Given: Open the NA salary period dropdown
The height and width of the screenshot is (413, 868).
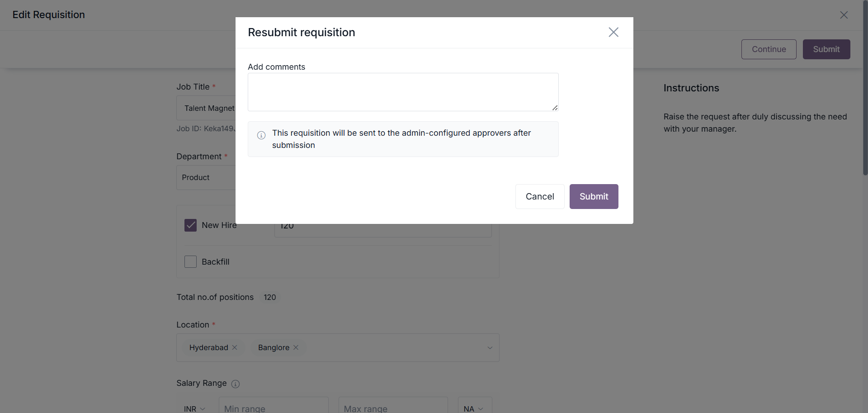Looking at the screenshot, I should click(474, 408).
